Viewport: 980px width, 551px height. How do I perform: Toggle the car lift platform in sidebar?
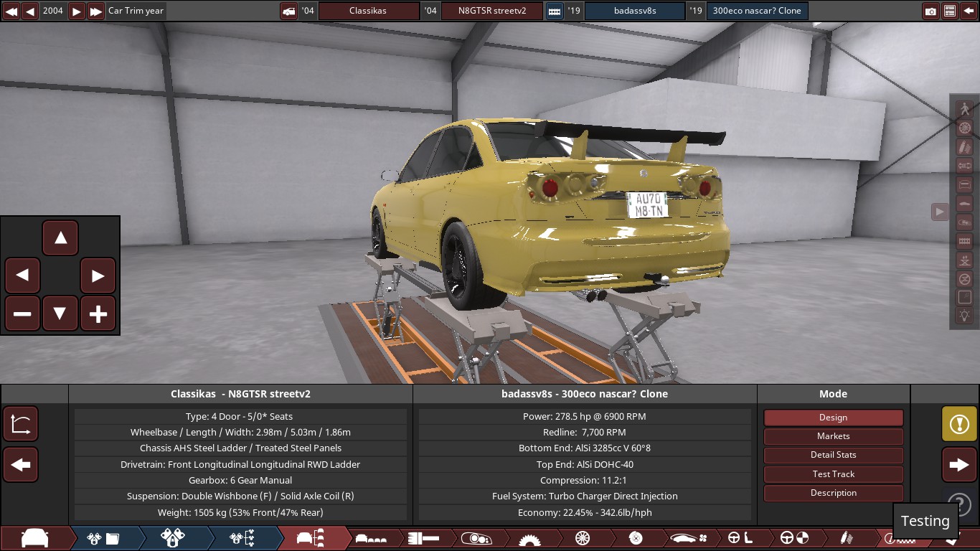964,259
